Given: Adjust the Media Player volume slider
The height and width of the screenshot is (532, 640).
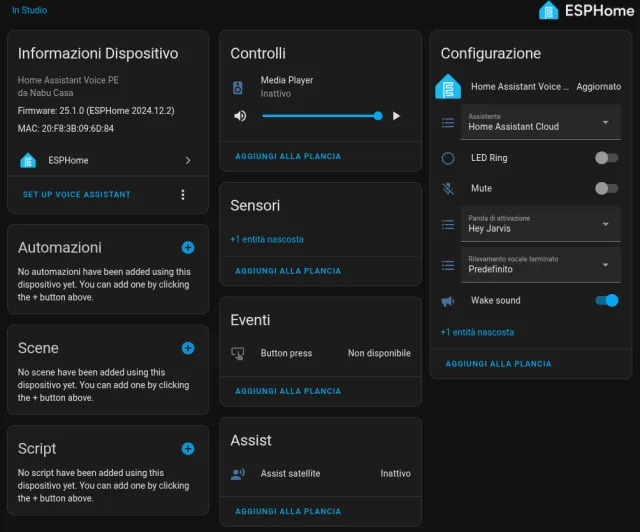Looking at the screenshot, I should 320,116.
